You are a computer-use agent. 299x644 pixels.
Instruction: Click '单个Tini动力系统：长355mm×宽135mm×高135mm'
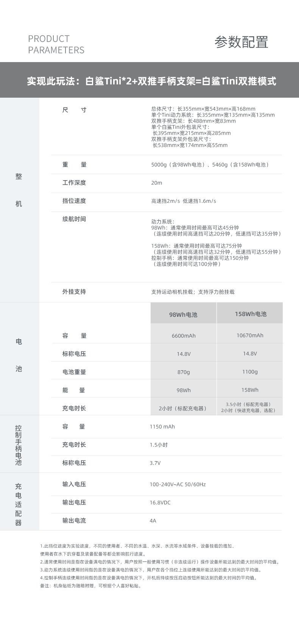pos(213,115)
